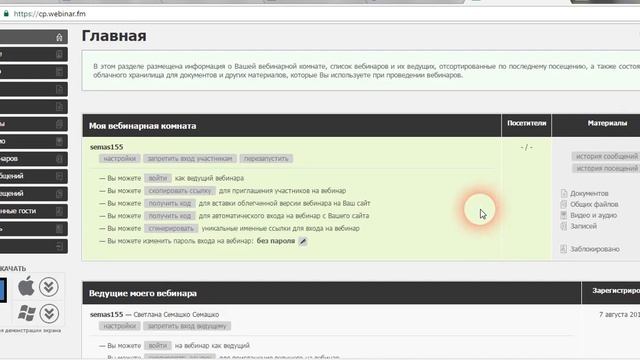The height and width of the screenshot is (360, 640).
Task: Click the icon next to 'Записей'
Action: click(564, 226)
